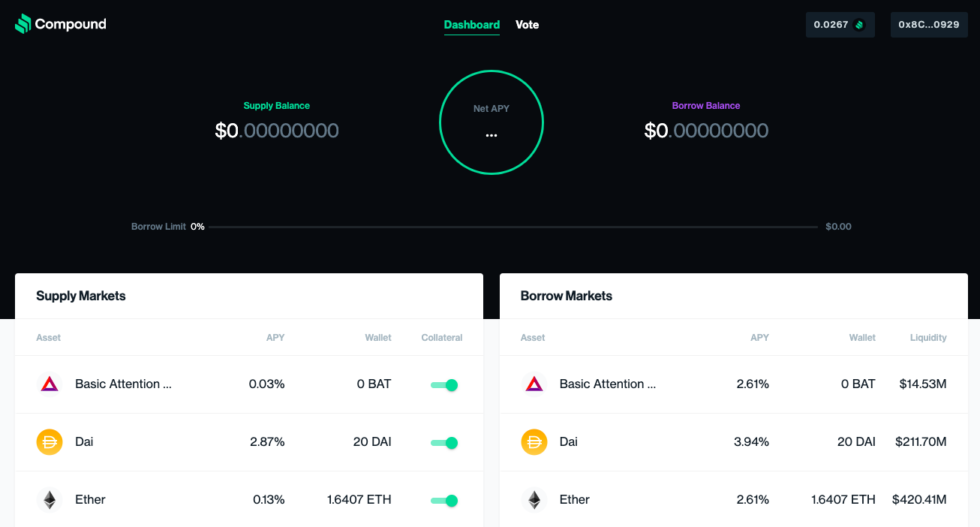Click the $0.00 borrow limit value
Screen dimensions: 980x527
(x=838, y=227)
